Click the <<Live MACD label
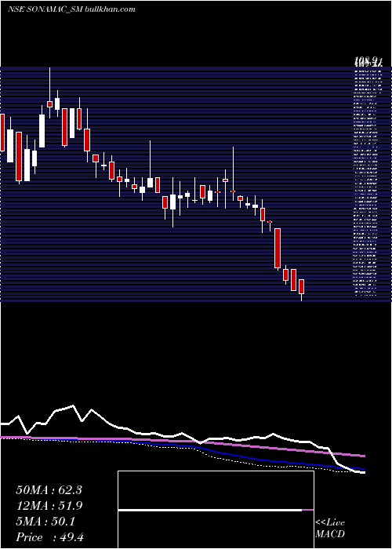The image size is (392, 549). 330,529
